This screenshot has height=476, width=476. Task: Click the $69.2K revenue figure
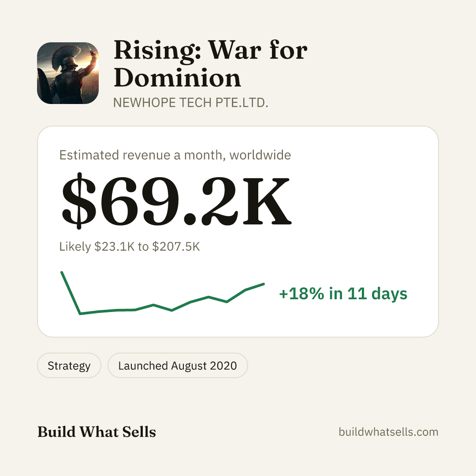[x=176, y=201]
